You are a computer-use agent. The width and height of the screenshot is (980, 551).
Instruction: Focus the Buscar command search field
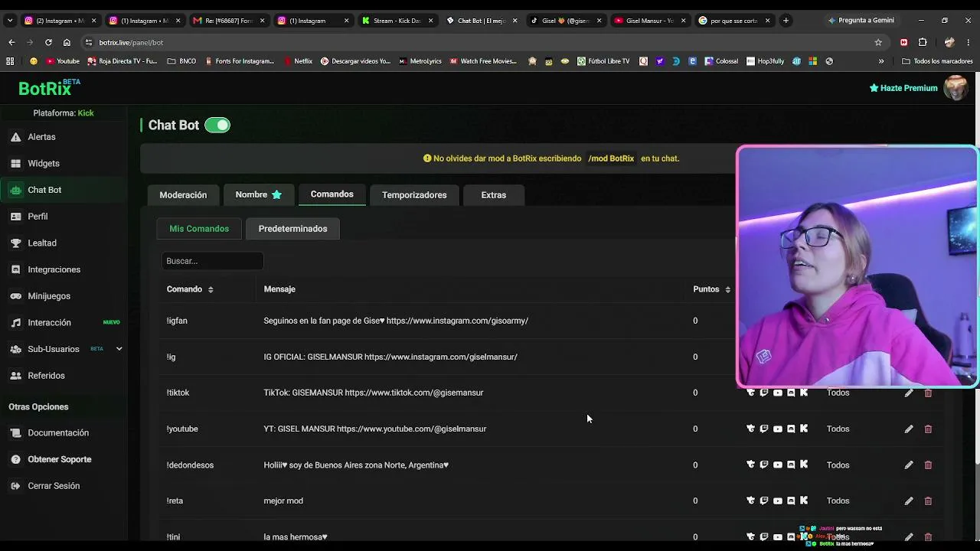212,261
